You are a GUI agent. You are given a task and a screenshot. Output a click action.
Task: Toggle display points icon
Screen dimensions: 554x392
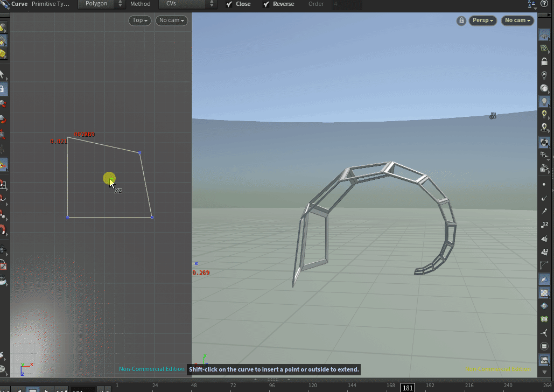point(544,184)
